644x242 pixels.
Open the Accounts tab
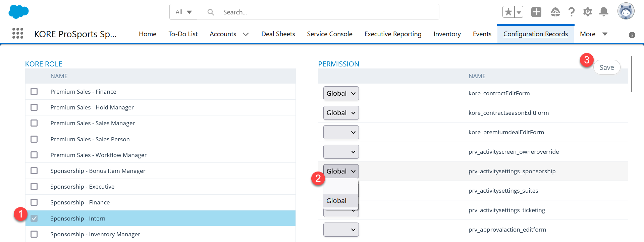(x=223, y=34)
